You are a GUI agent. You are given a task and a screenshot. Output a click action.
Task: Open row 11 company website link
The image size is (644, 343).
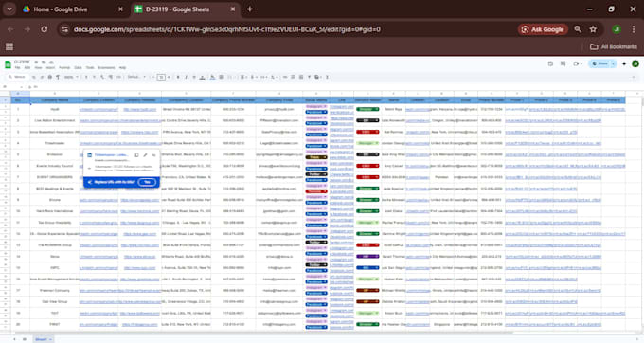click(139, 223)
